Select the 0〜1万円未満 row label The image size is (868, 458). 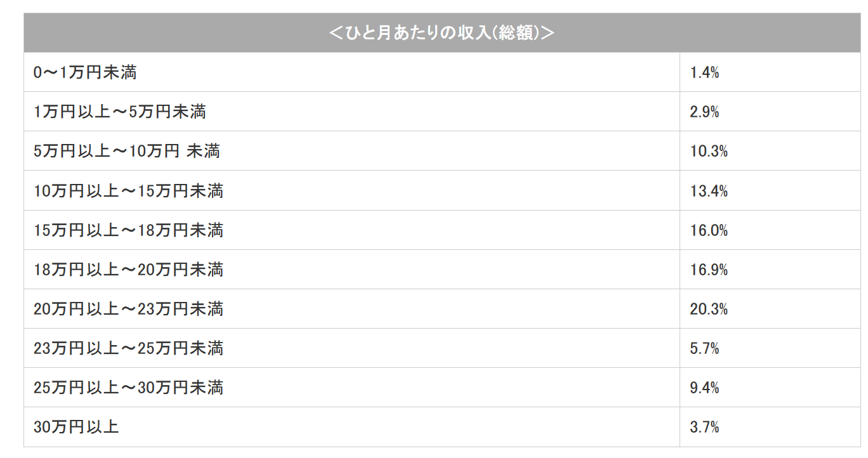tap(85, 72)
